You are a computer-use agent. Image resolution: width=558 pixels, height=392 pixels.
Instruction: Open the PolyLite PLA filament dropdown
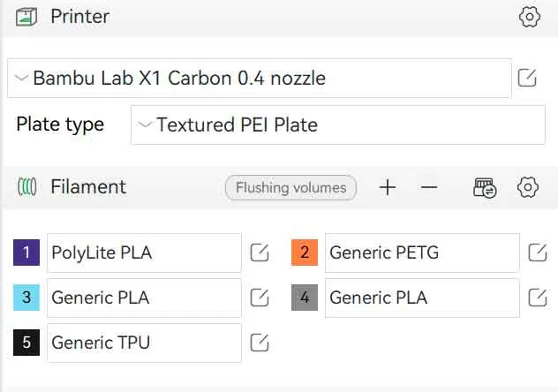[144, 253]
